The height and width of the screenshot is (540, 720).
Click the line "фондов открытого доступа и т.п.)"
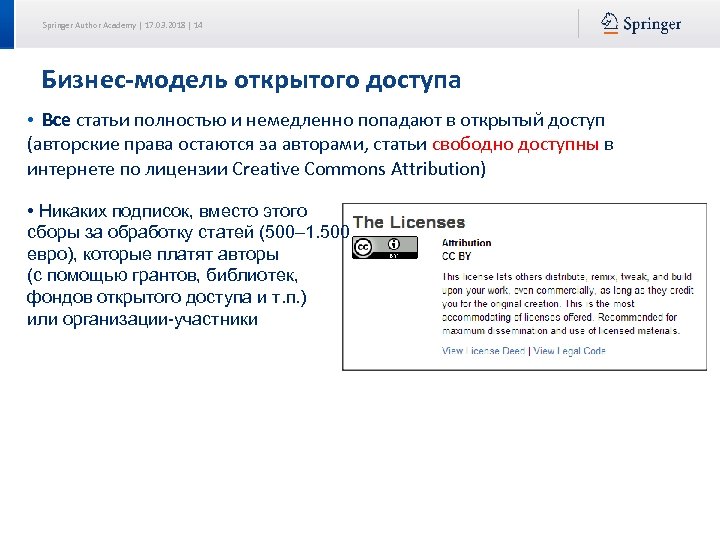[166, 297]
